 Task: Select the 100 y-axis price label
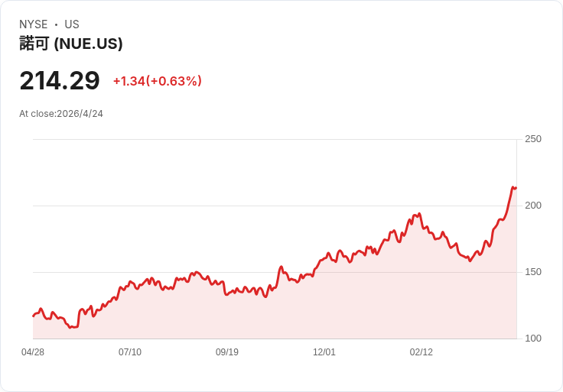tap(533, 339)
